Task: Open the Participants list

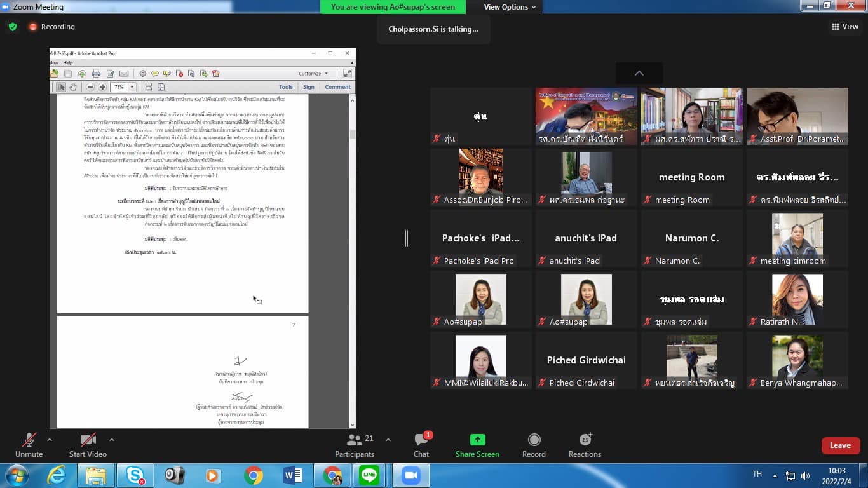Action: coord(355,445)
